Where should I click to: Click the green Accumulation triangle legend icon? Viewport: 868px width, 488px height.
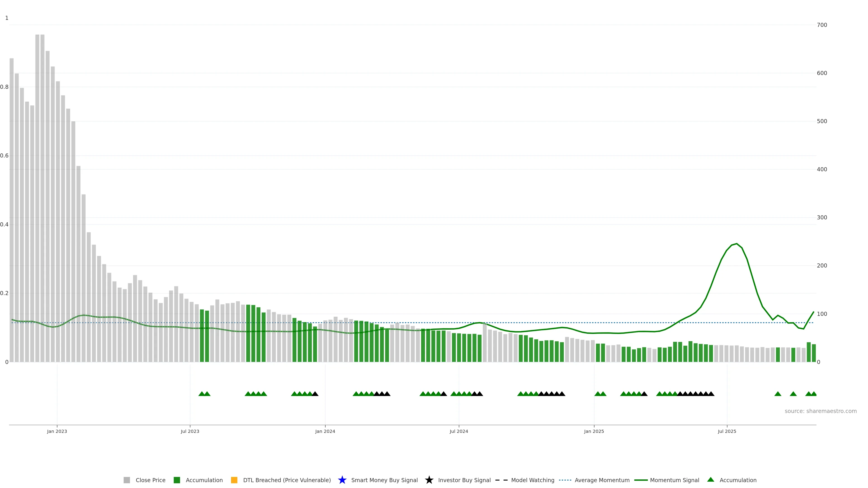711,480
